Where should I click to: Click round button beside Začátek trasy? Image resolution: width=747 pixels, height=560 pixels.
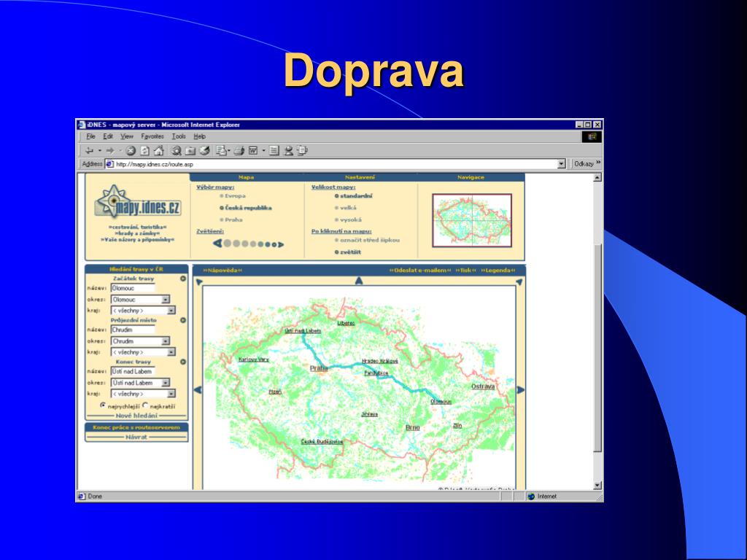point(183,279)
